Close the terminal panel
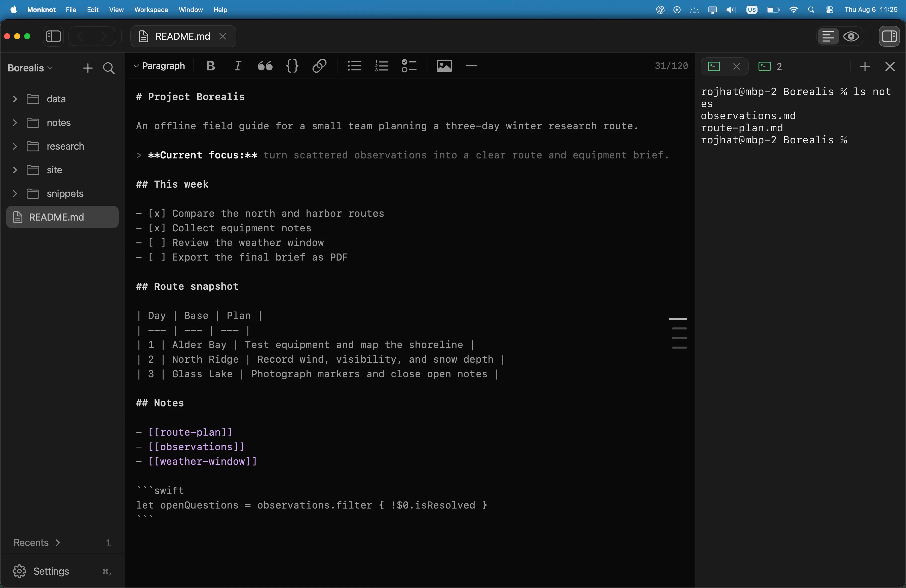906x588 pixels. point(890,67)
